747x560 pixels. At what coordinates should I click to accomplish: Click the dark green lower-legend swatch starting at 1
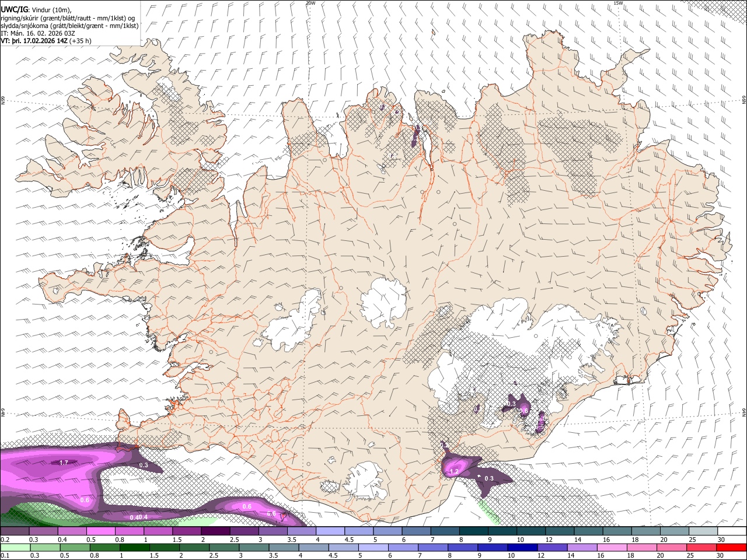pos(134,548)
